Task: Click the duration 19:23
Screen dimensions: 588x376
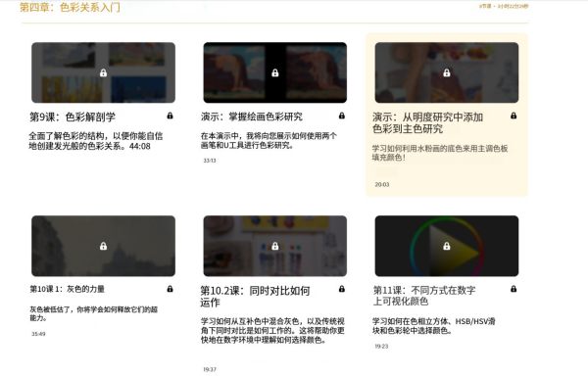Action: click(381, 347)
